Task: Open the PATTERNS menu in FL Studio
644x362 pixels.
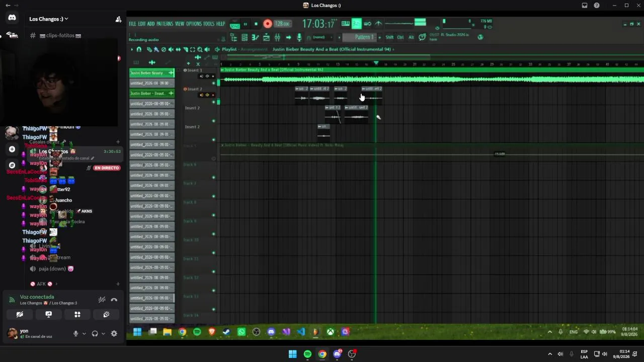Action: pyautogui.click(x=165, y=24)
